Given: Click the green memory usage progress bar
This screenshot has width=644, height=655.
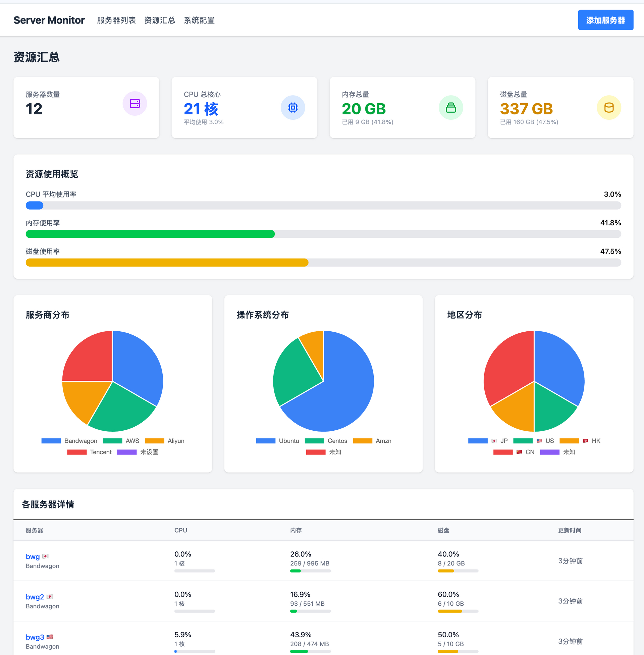Looking at the screenshot, I should 150,234.
